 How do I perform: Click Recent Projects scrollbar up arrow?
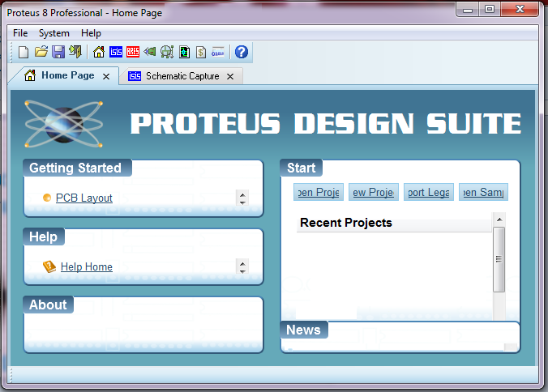pos(499,219)
